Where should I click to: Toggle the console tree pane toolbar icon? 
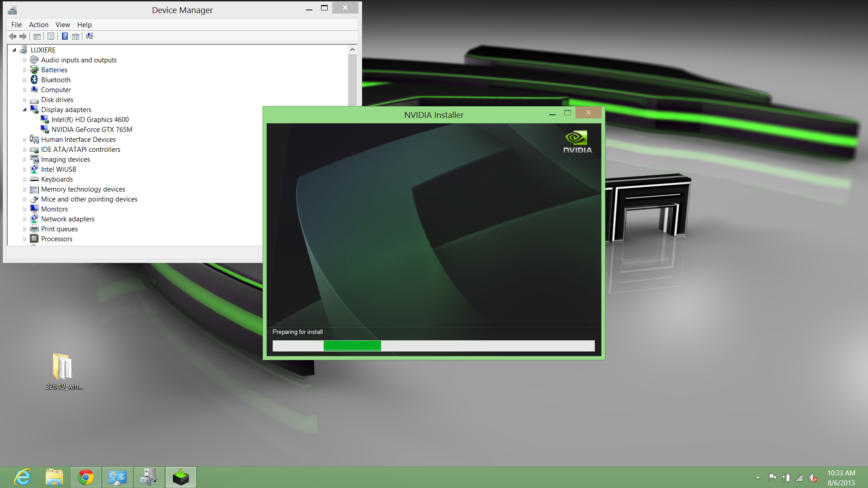click(x=37, y=37)
